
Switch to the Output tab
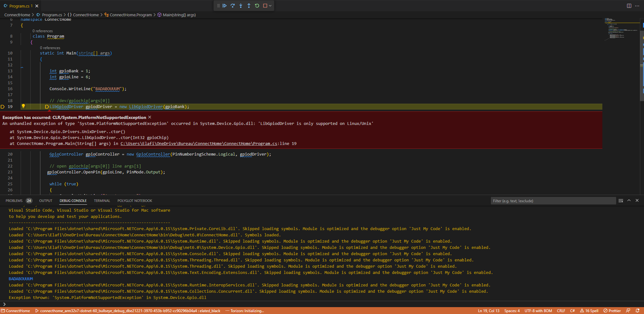[46, 201]
